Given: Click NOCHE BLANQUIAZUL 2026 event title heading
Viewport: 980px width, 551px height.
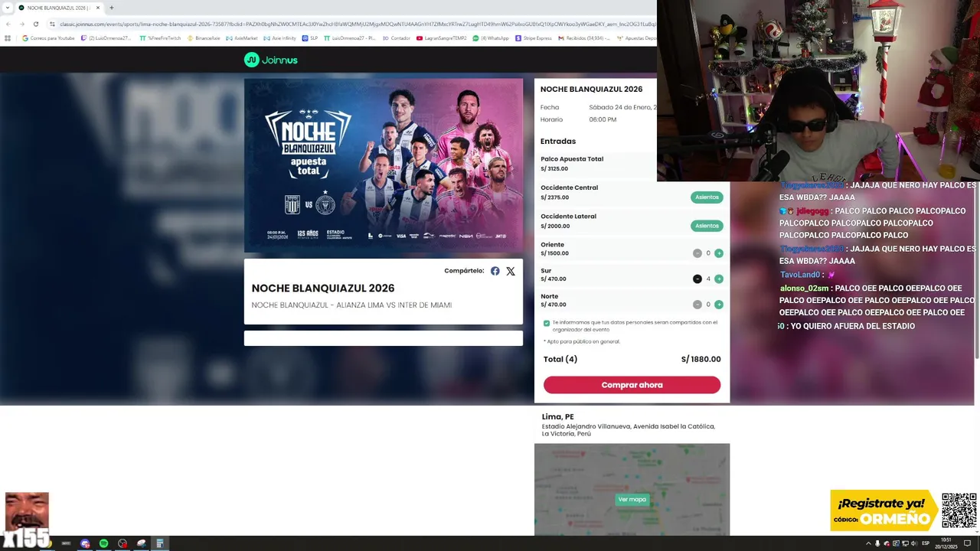Looking at the screenshot, I should pos(323,289).
